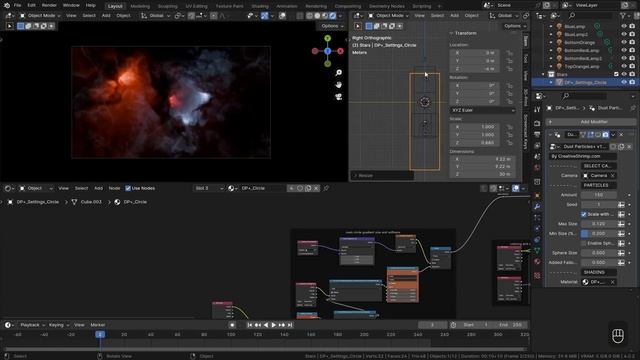640x360 pixels.
Task: Open the Keying menu in the timeline
Action: (x=59, y=325)
